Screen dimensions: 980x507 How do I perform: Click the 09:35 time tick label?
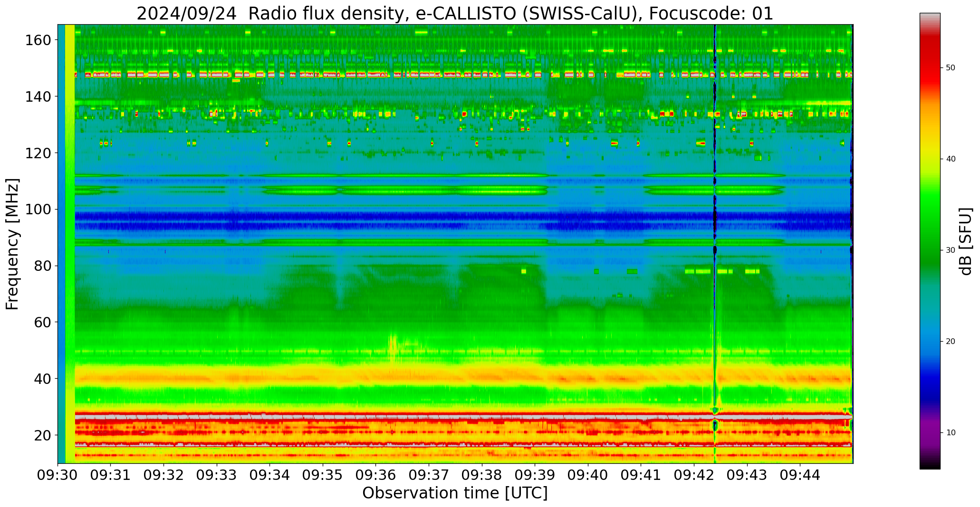pos(323,475)
